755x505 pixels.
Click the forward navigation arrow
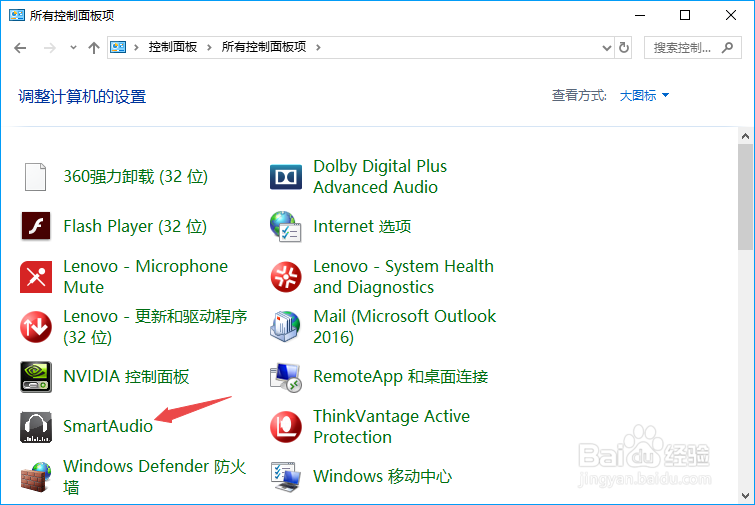(x=50, y=48)
